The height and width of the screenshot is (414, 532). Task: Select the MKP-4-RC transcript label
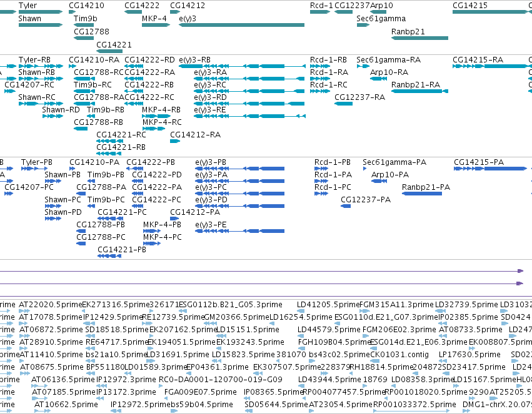(x=162, y=122)
